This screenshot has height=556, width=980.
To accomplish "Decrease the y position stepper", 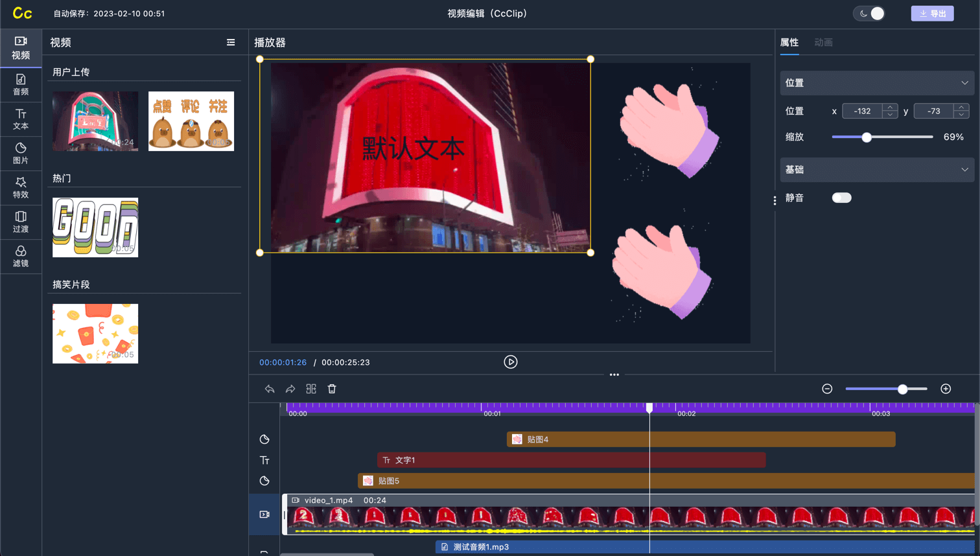I will 962,115.
